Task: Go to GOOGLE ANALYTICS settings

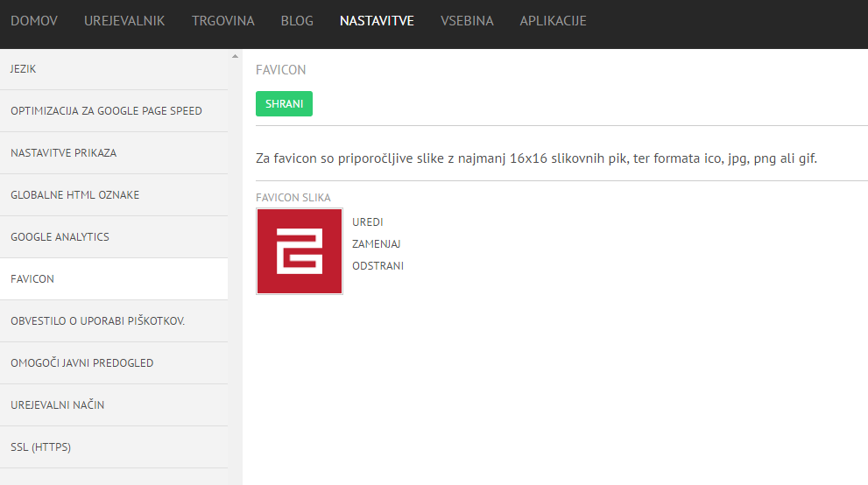Action: [114, 237]
